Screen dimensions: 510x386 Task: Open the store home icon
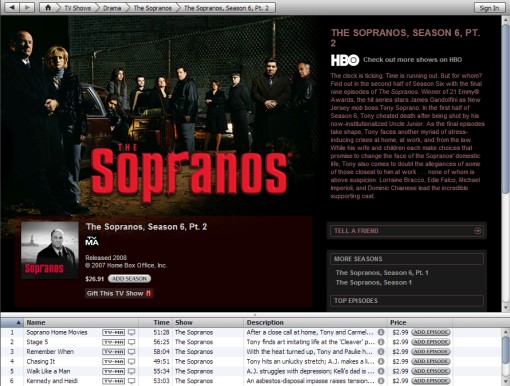pos(48,7)
